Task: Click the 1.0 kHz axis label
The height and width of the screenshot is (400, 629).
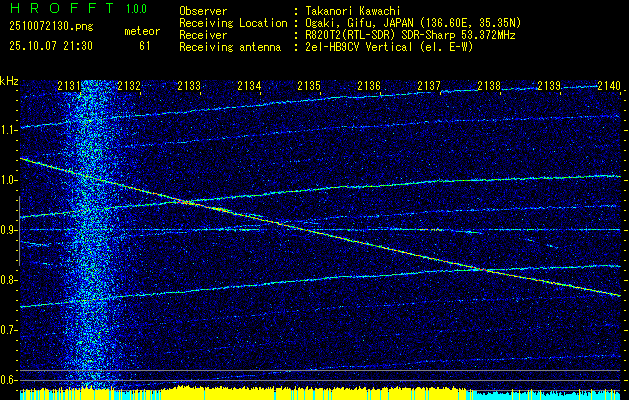Action: point(9,180)
